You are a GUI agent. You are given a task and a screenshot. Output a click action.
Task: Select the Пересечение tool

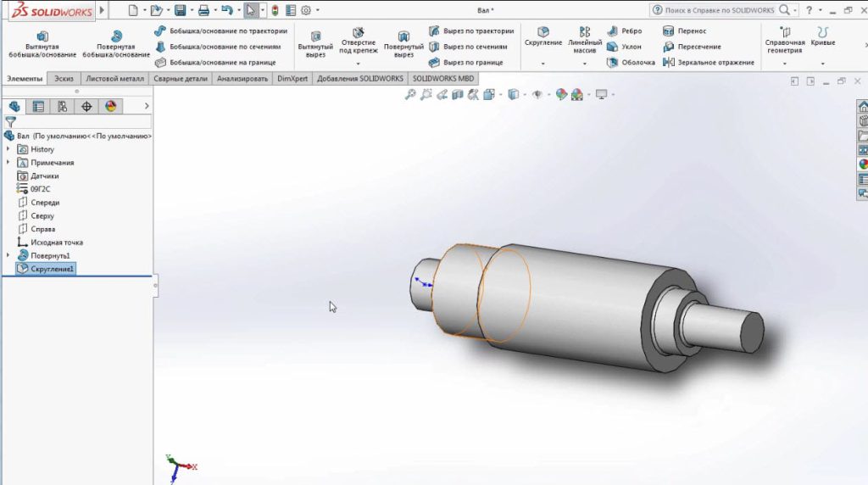(x=692, y=47)
